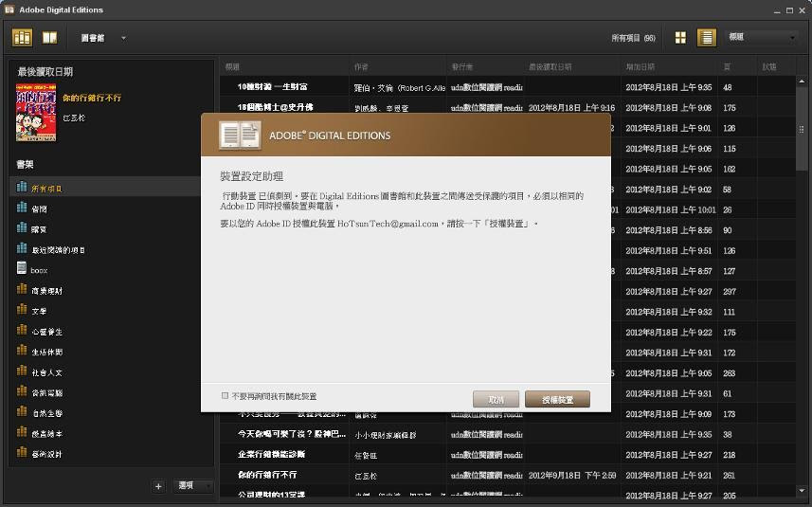Maximize the Adobe Digital Editions window
The width and height of the screenshot is (812, 507).
(789, 10)
